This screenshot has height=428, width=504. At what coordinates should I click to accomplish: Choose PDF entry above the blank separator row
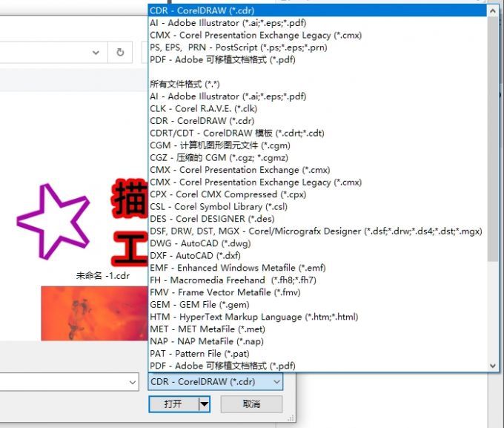tap(317, 59)
